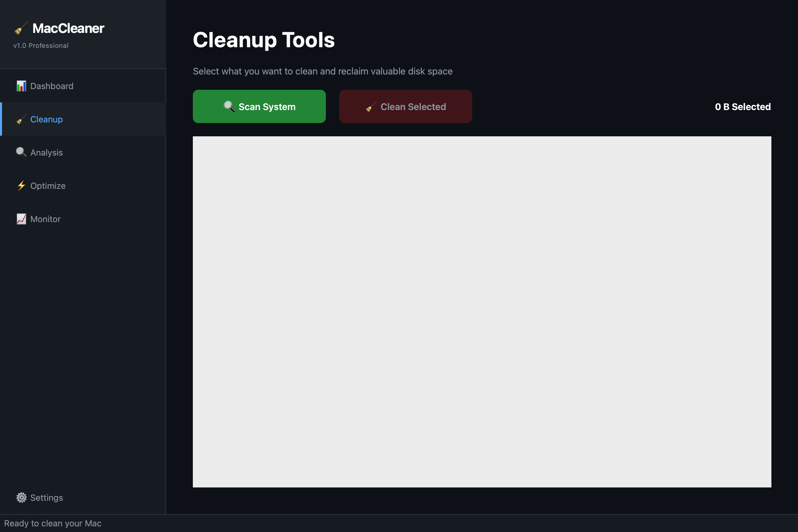Select the Dashboard bar chart icon
Viewport: 798px width, 532px height.
point(21,86)
